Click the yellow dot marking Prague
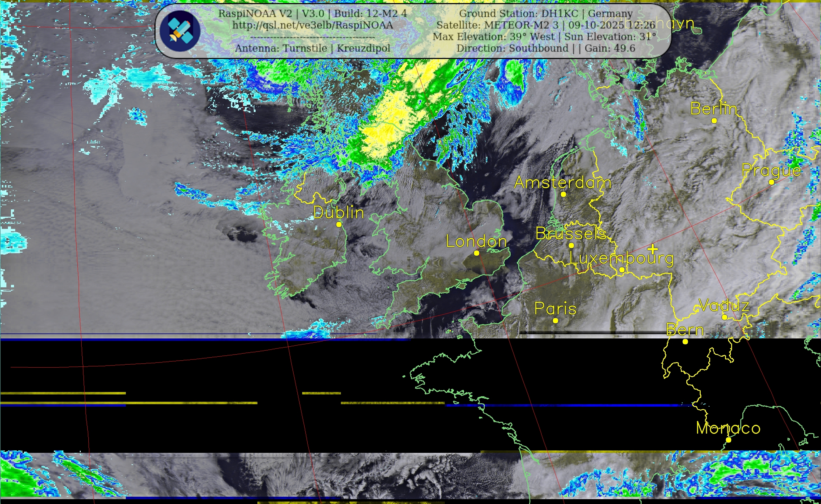The image size is (821, 504). click(771, 182)
